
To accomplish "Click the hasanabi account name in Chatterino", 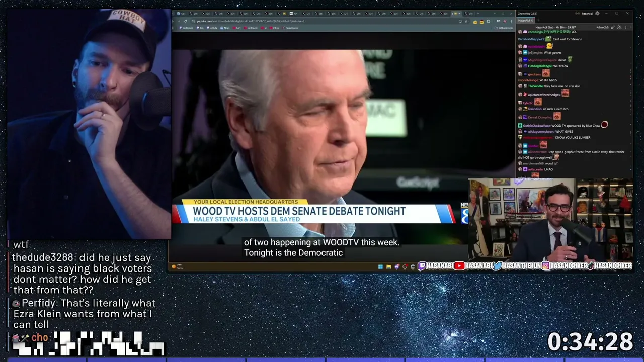I will pos(587,14).
